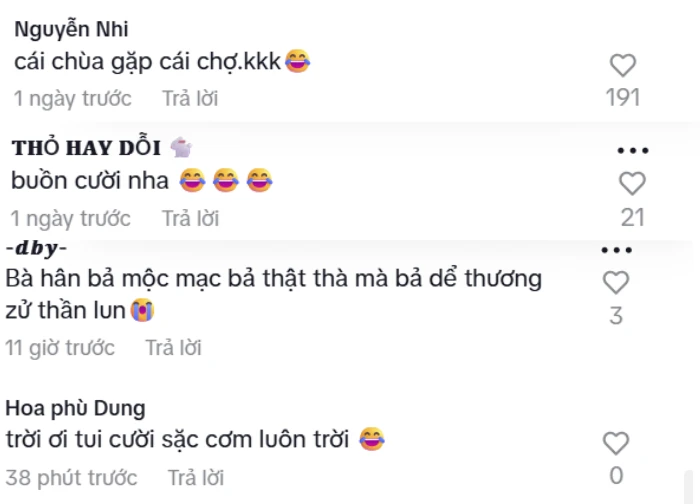Reply to Hoa phù Dung's comment
Image resolution: width=700 pixels, height=504 pixels.
pos(196,478)
